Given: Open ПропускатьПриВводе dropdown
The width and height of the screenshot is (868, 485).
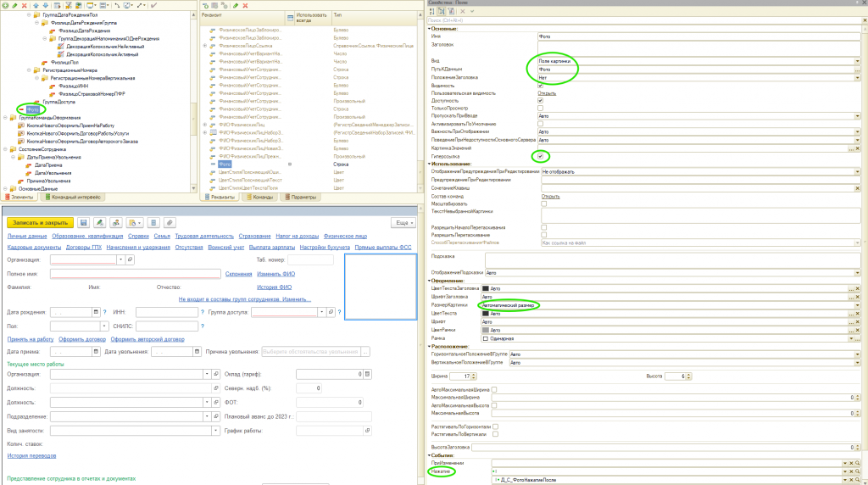Looking at the screenshot, I should [858, 116].
